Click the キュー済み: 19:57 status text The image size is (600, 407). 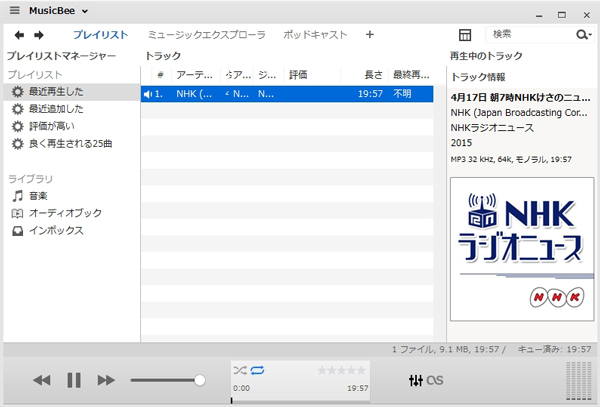coord(554,349)
